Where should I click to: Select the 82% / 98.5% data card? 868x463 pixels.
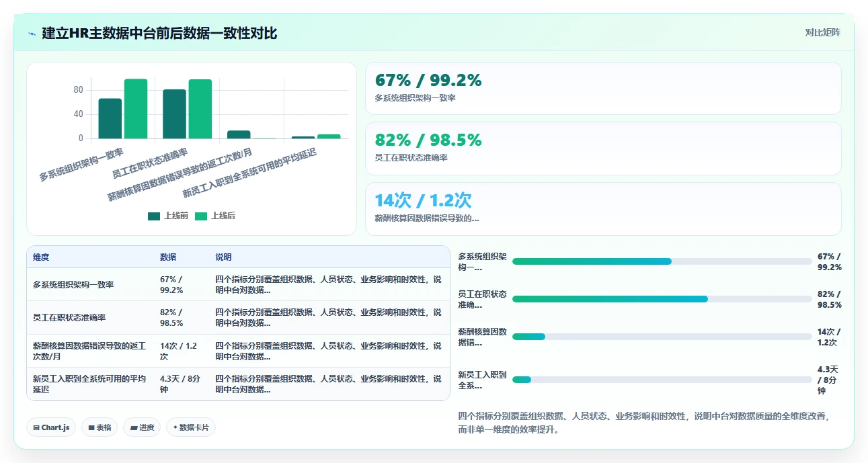pos(603,149)
